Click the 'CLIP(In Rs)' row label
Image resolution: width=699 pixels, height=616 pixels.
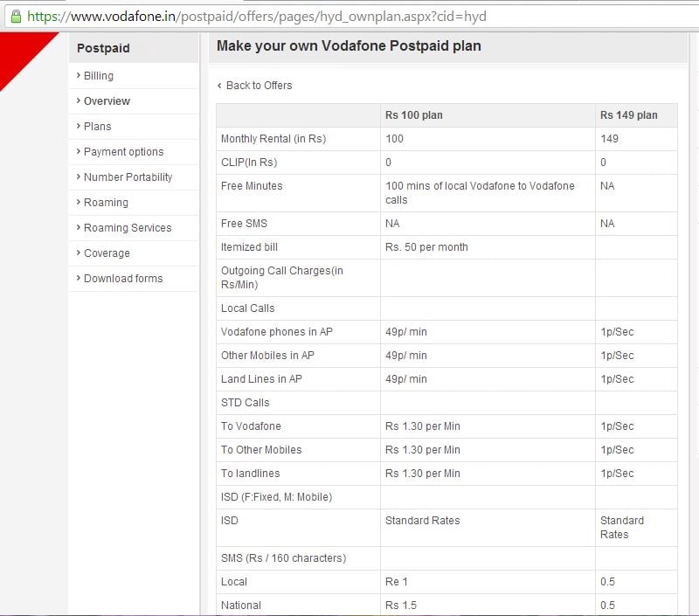point(249,163)
